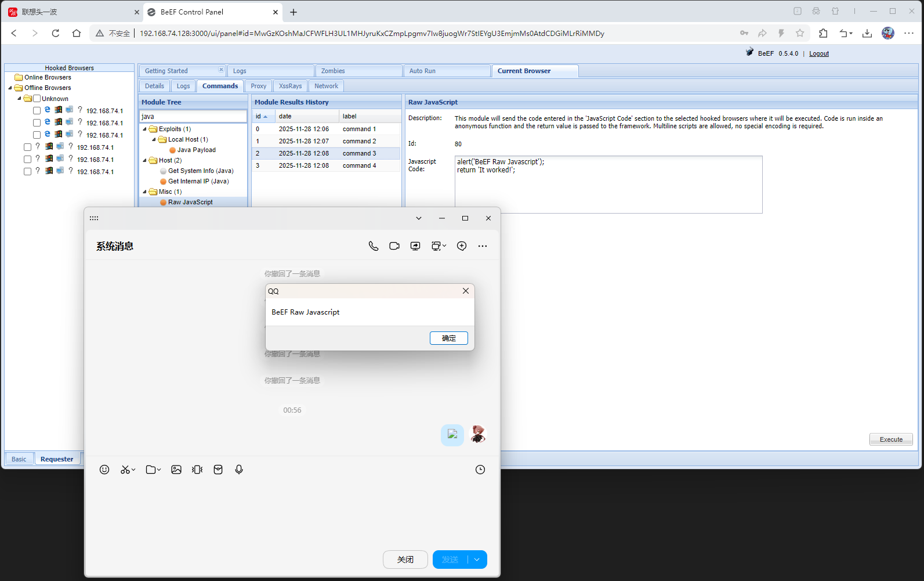Open the browser downloads icon
Screen dimensions: 924x581
click(867, 33)
